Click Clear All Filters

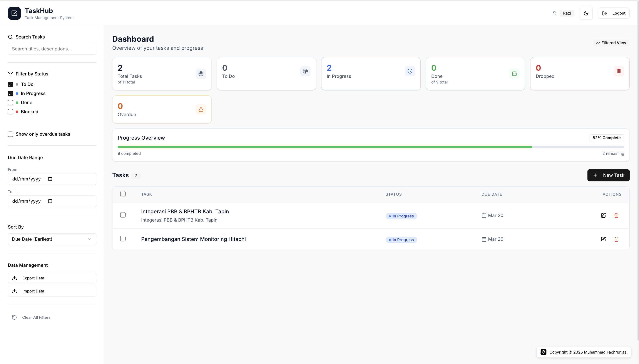(36, 317)
